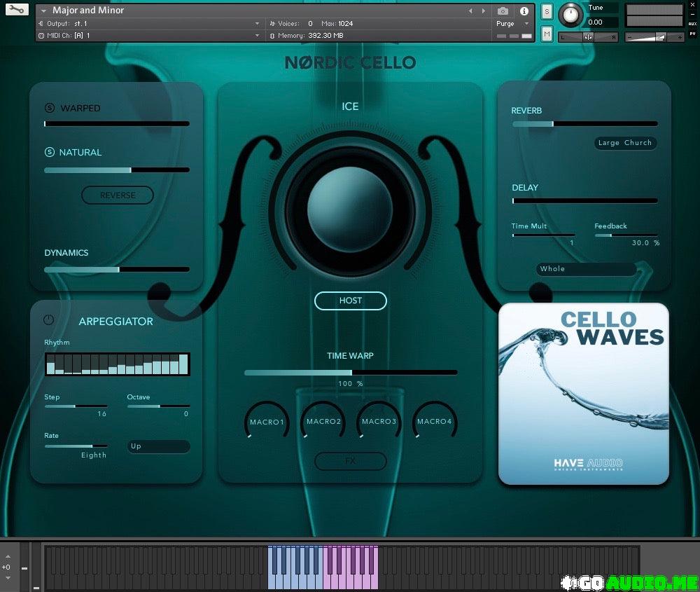Open the Up arpeggiator direction dropdown
The image size is (700, 592).
158,446
